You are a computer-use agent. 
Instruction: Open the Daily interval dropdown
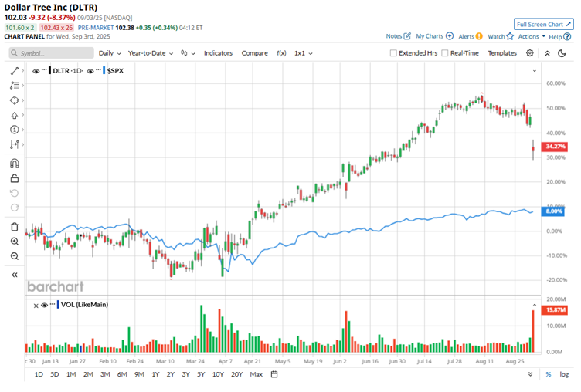coord(110,53)
